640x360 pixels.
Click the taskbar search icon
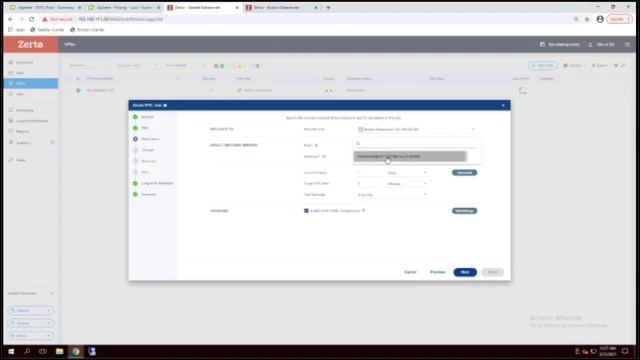[x=27, y=351]
